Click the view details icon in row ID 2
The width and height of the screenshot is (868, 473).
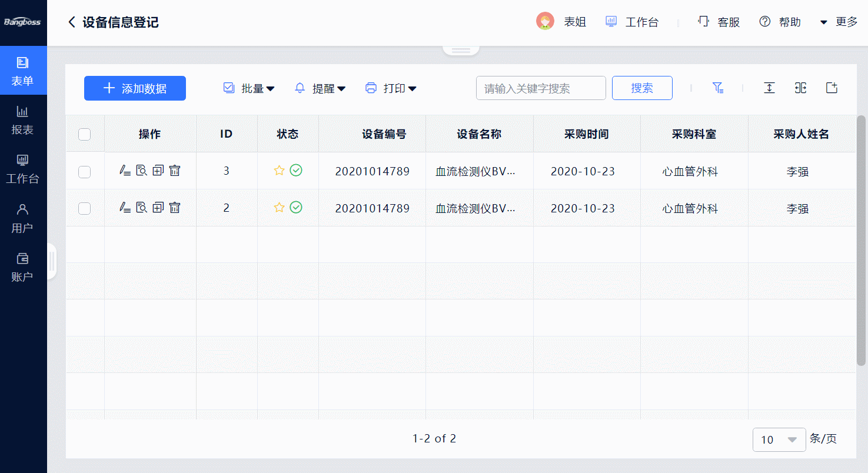[141, 208]
